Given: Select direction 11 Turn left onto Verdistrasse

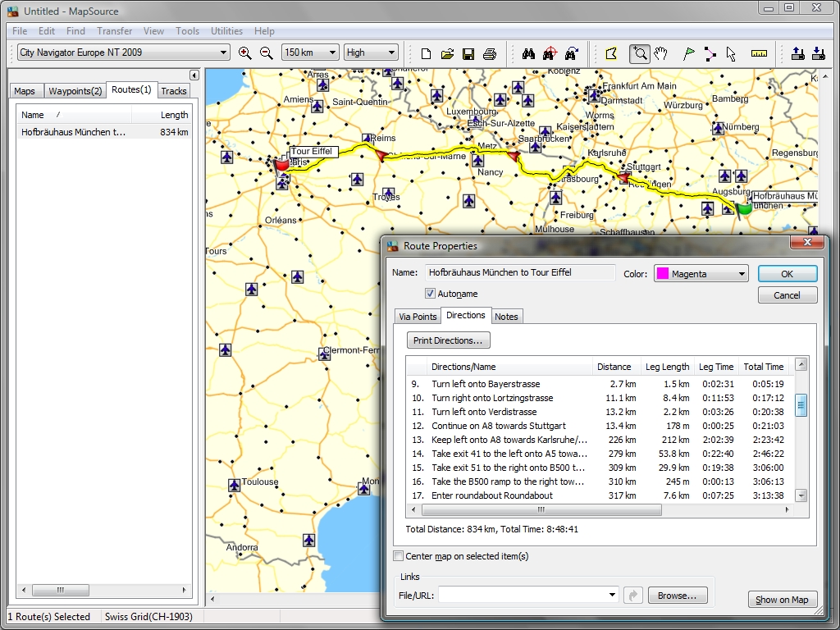Looking at the screenshot, I should 600,412.
